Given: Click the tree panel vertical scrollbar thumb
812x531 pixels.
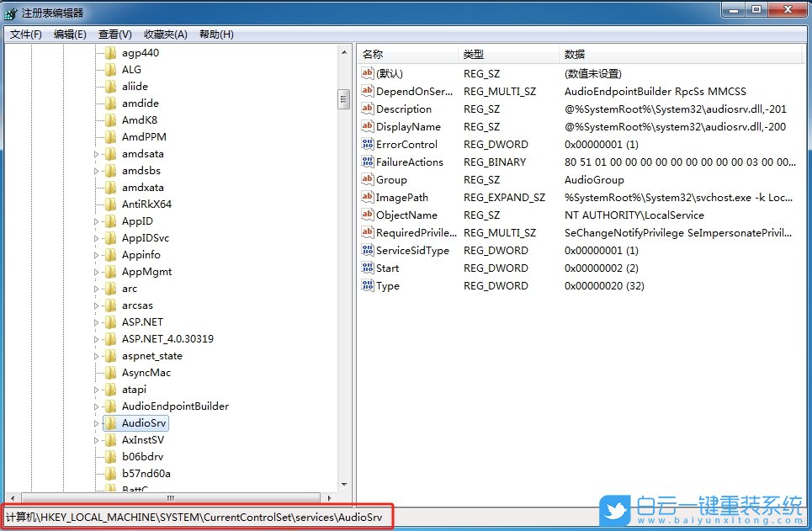Looking at the screenshot, I should pyautogui.click(x=343, y=99).
